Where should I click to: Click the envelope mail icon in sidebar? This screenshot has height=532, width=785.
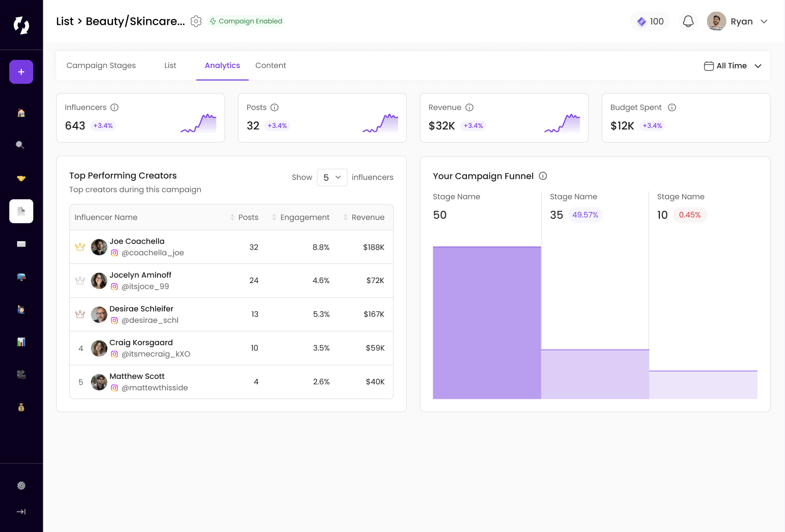(x=21, y=244)
